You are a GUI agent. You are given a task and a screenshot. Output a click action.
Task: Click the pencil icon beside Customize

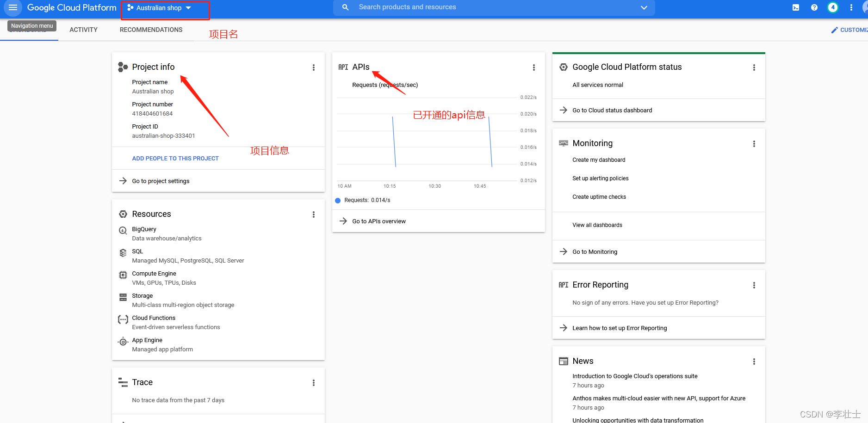tap(834, 30)
